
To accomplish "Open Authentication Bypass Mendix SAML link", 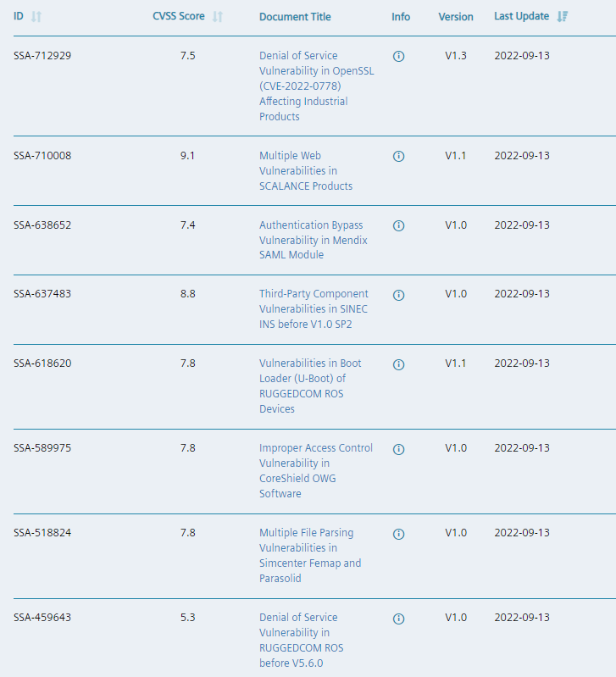I will point(313,240).
